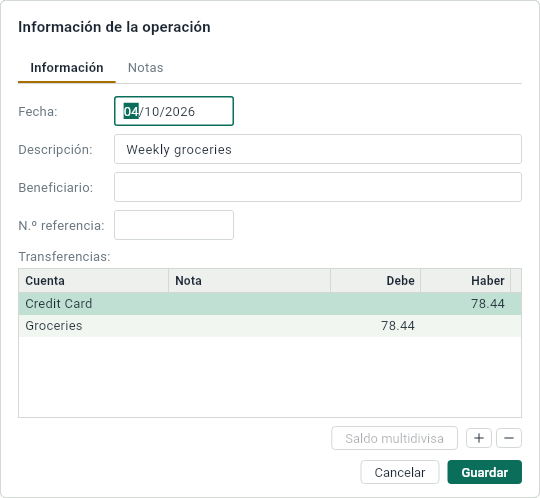This screenshot has height=498, width=540.
Task: Click the Saldo multidivisa button
Action: tap(394, 438)
